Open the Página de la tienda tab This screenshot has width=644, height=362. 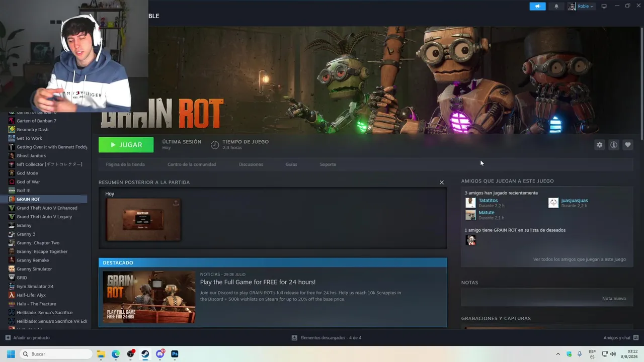coord(125,164)
